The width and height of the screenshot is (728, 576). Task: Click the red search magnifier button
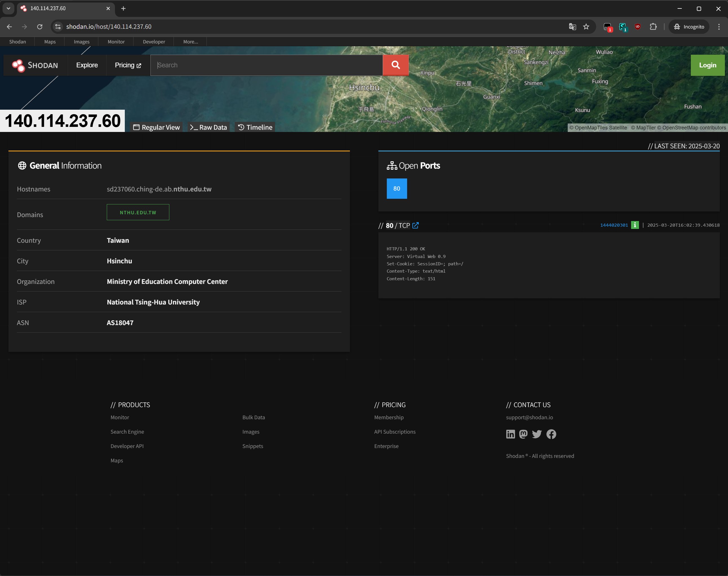click(x=396, y=65)
